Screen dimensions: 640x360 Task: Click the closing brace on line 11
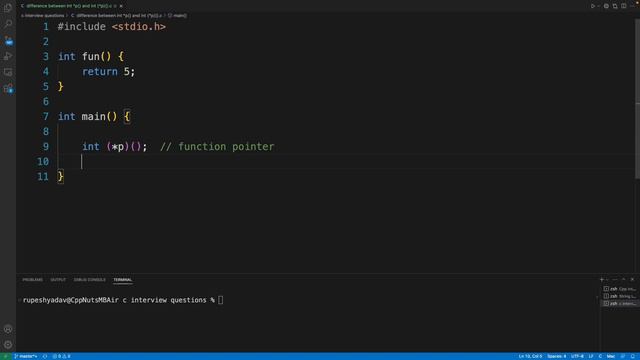60,176
